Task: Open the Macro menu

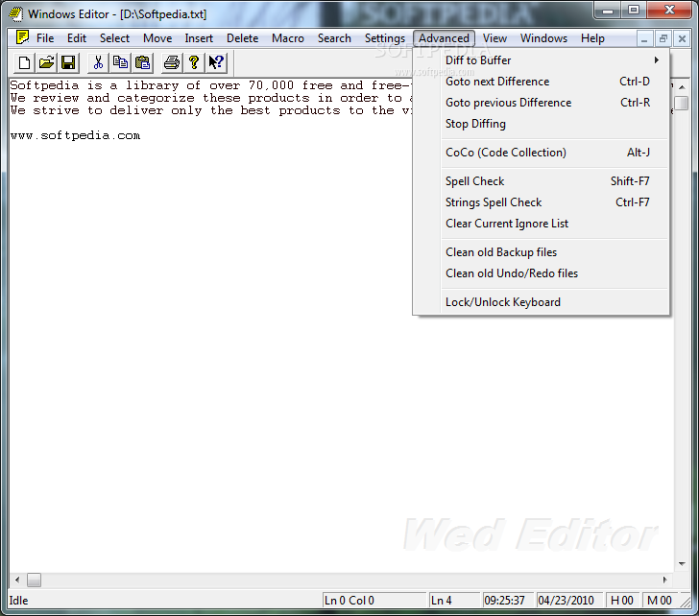Action: (x=288, y=38)
